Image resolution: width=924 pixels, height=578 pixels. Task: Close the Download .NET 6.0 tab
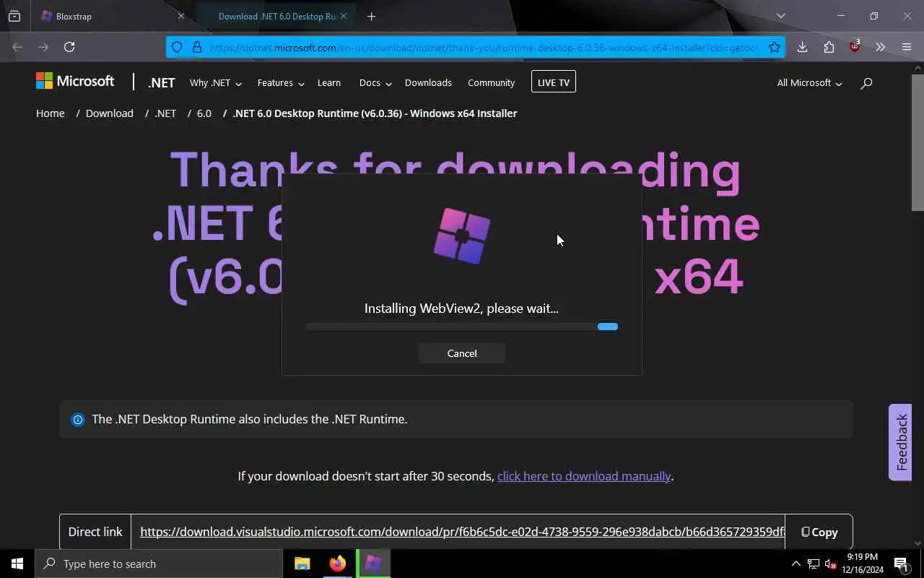344,16
